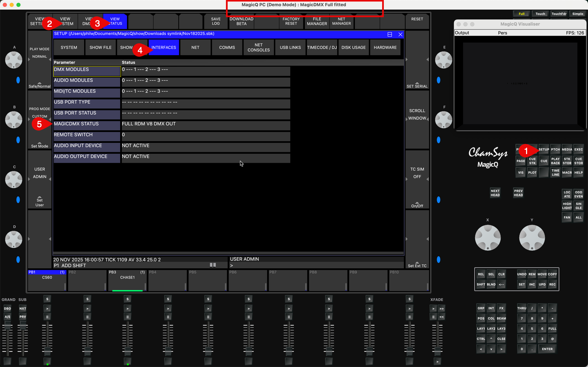The image size is (588, 367).
Task: Toggle the DBO blackout button
Action: (7, 308)
